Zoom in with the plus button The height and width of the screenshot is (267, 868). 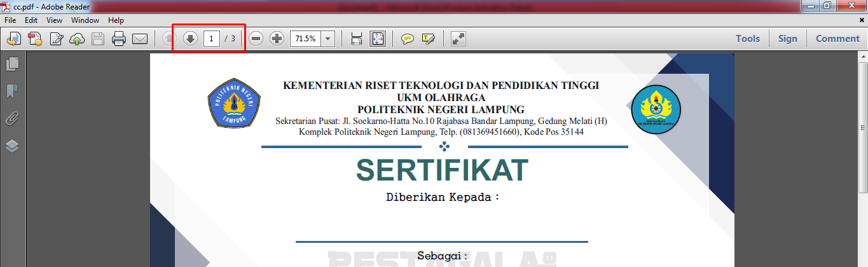tap(277, 39)
